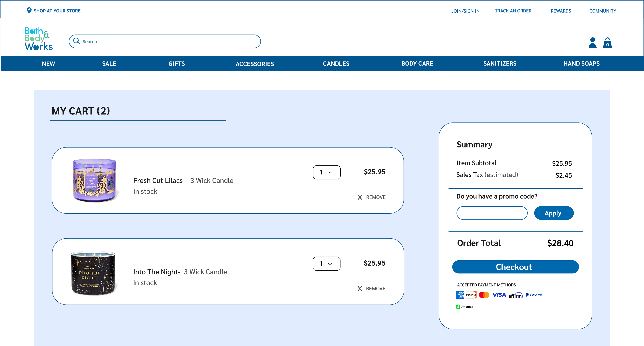Viewport: 644px width, 346px height.
Task: Go to the SALE category
Action: [109, 64]
